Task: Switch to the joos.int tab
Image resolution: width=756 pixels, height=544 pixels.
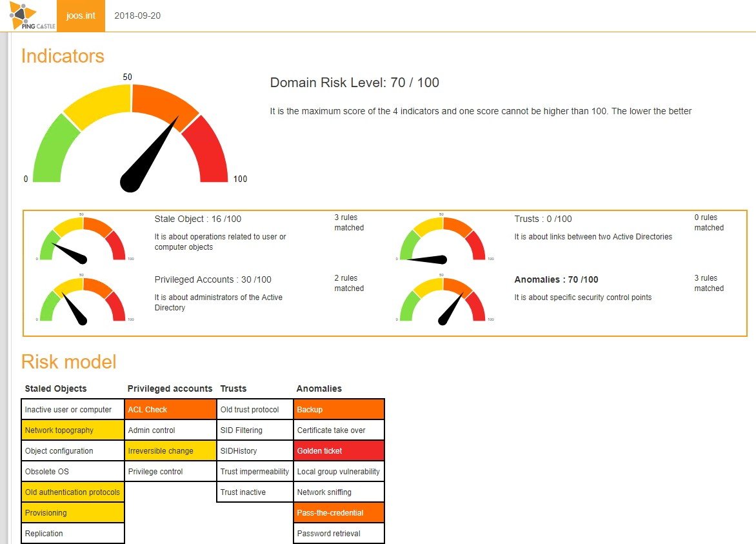Action: [81, 17]
